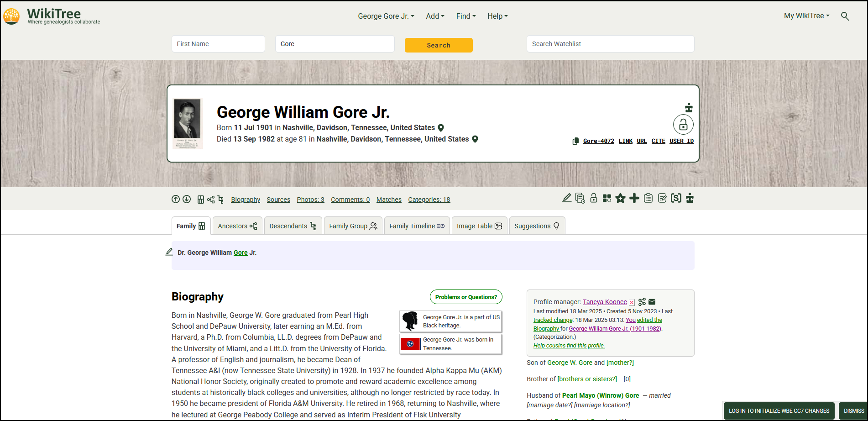The image size is (868, 421).
Task: Open the Suggestions tab
Action: (537, 226)
